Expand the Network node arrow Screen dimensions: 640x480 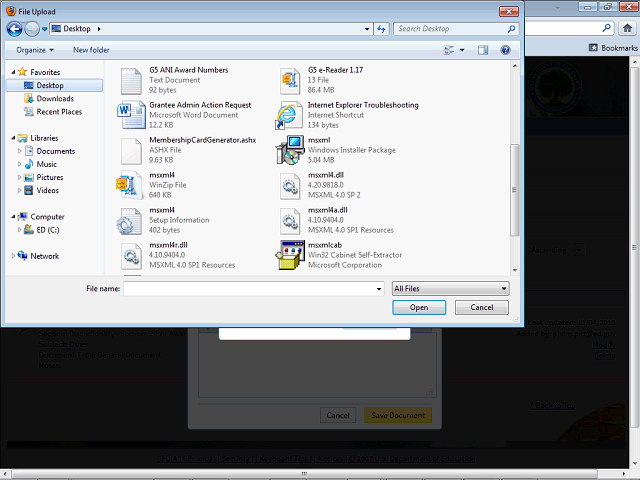point(13,256)
